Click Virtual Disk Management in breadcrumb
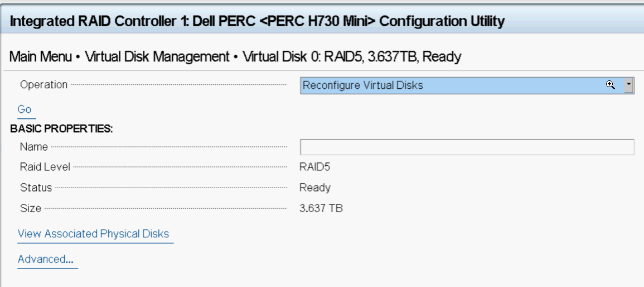The image size is (644, 287). pos(157,57)
